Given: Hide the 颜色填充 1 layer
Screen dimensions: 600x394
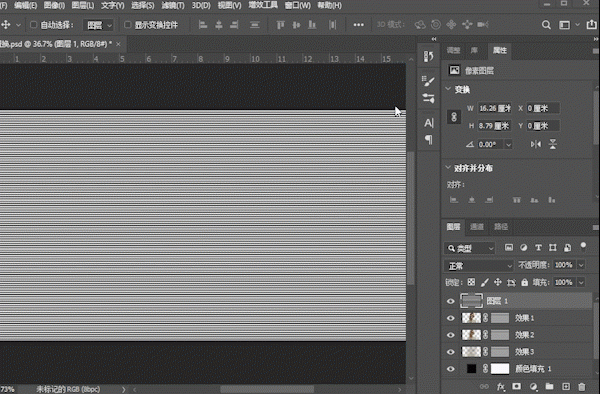Looking at the screenshot, I should click(x=451, y=369).
